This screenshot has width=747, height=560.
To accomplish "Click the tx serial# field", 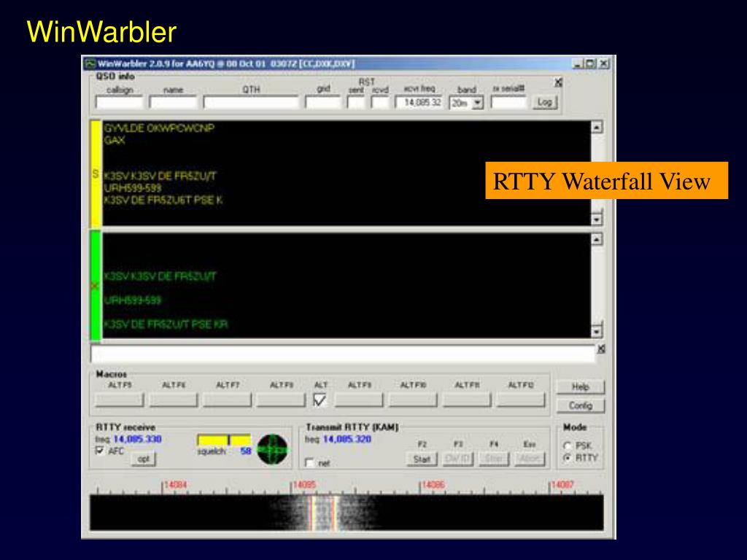I will pos(508,102).
